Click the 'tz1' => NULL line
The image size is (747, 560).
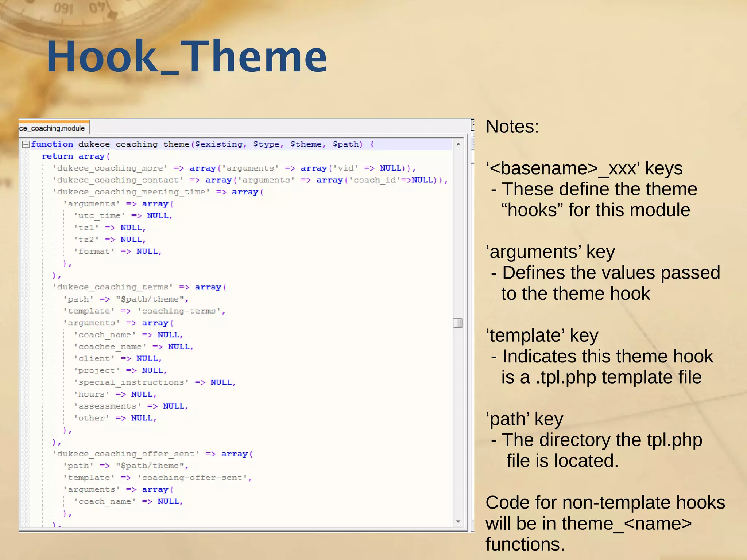tap(110, 227)
